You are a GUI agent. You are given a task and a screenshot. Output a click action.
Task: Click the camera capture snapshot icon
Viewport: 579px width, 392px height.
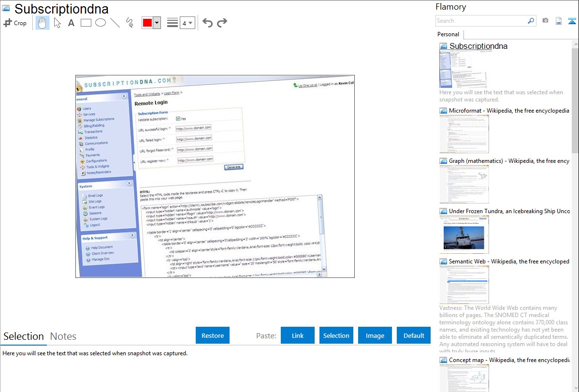pos(545,21)
